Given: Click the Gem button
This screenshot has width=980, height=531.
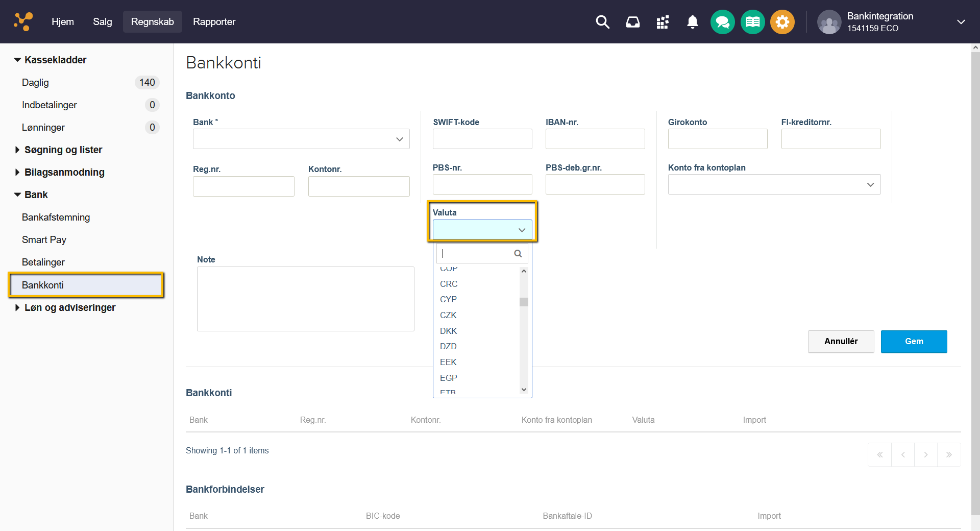Looking at the screenshot, I should [x=914, y=341].
